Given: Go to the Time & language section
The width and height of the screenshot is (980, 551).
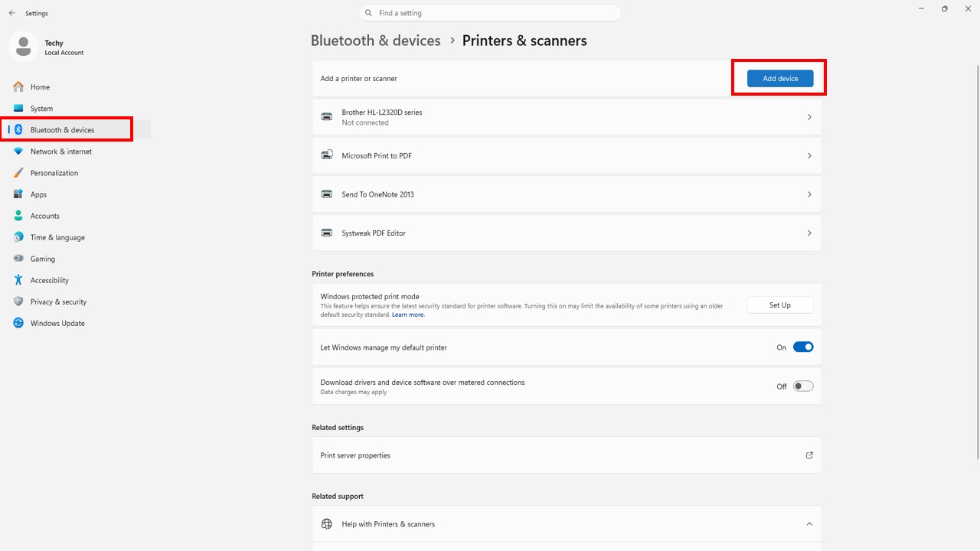Looking at the screenshot, I should (x=57, y=237).
